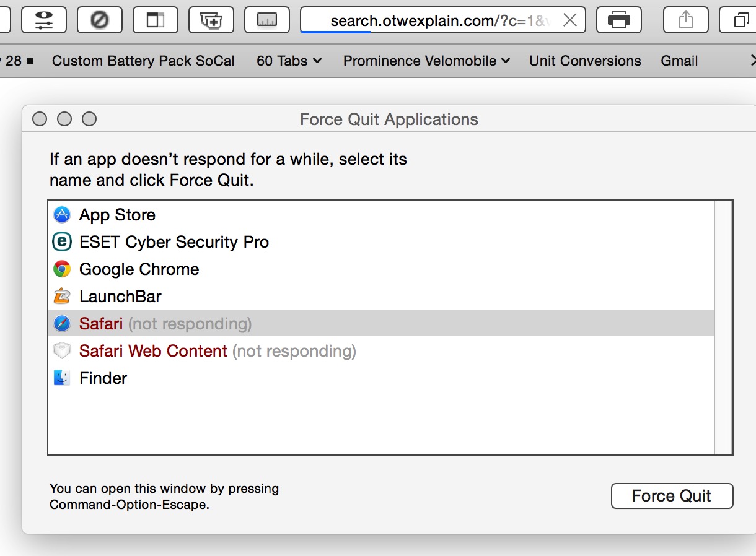
Task: Click the Show all tabs icon
Action: pyautogui.click(x=741, y=20)
